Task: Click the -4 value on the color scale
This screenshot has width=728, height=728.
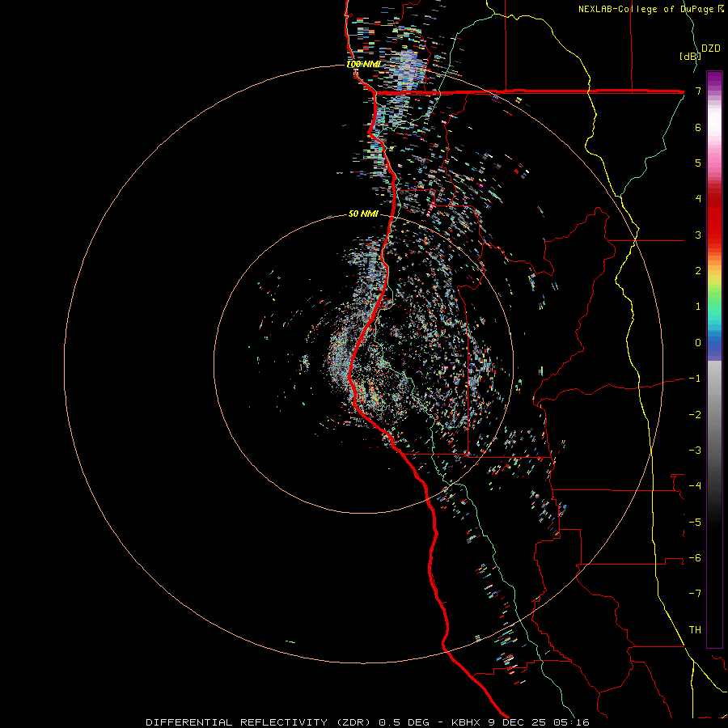Action: point(695,486)
